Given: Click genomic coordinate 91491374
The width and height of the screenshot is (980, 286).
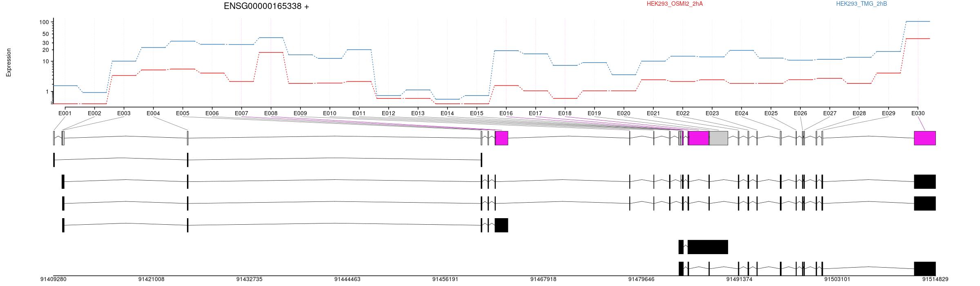Looking at the screenshot, I should point(739,279).
